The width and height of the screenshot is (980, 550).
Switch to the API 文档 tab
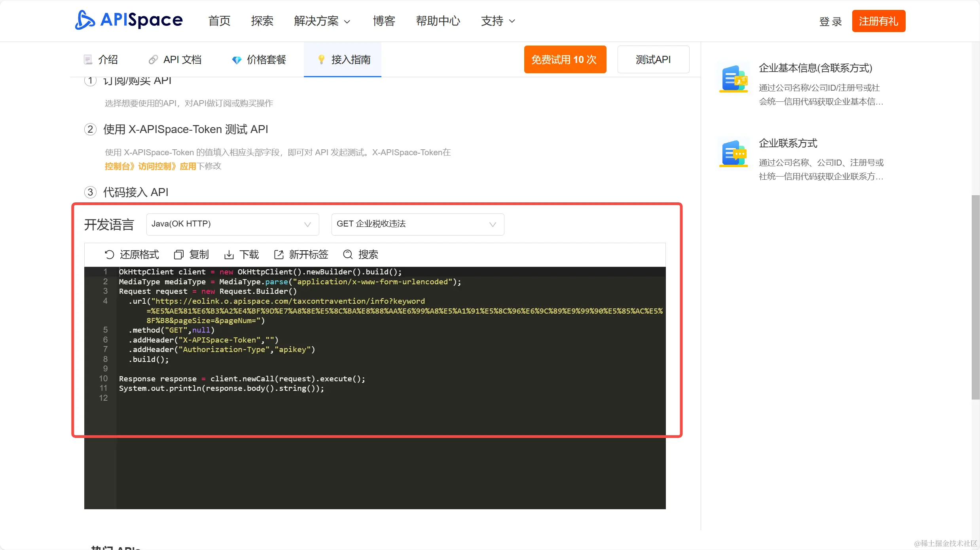click(x=175, y=60)
